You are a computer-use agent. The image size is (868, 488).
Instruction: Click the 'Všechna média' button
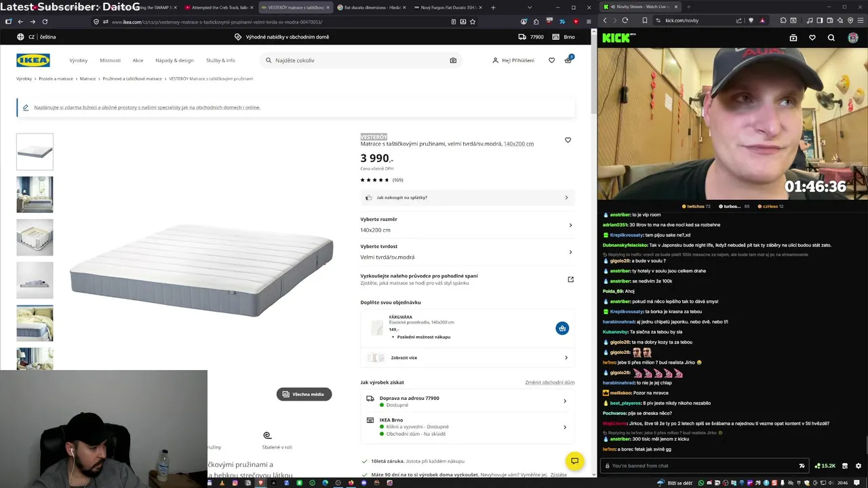304,394
